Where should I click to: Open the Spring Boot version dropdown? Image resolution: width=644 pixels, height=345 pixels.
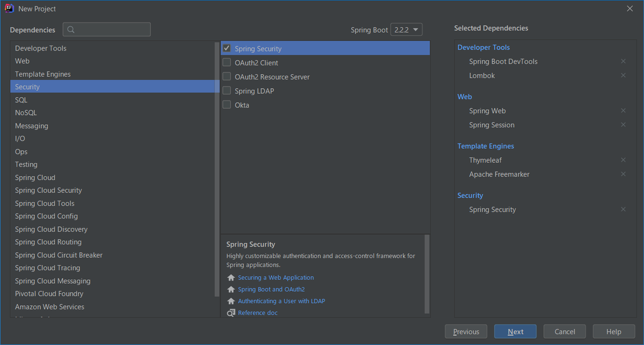pyautogui.click(x=406, y=30)
